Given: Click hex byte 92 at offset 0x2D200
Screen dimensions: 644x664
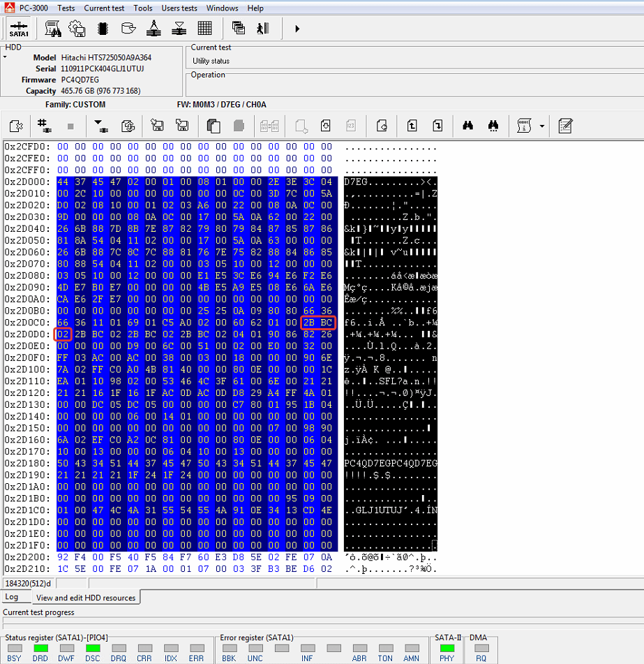Looking at the screenshot, I should click(63, 557).
